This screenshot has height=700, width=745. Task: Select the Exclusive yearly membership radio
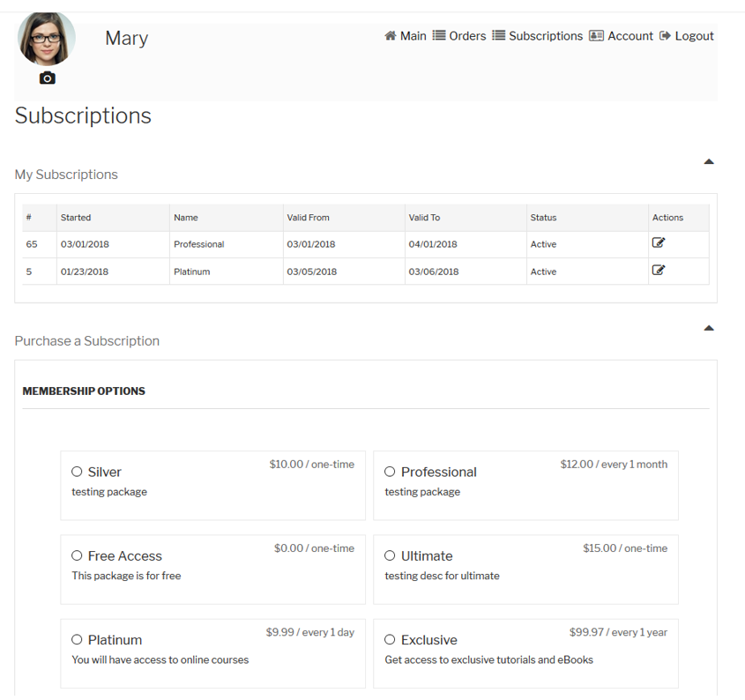pos(390,640)
